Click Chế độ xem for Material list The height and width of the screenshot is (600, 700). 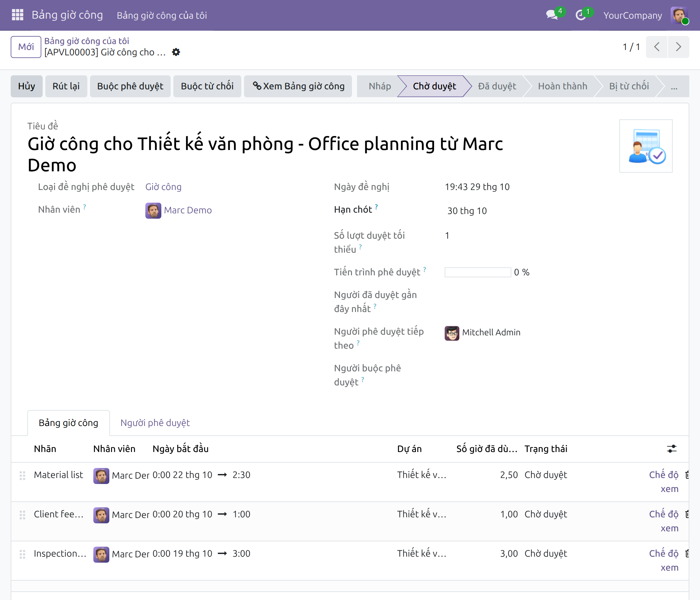tap(664, 482)
